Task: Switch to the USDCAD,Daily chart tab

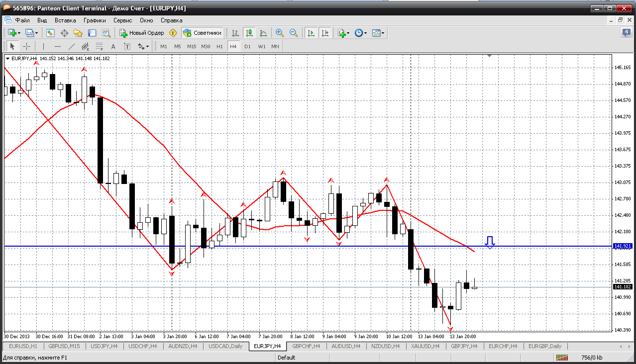Action: coord(225,346)
